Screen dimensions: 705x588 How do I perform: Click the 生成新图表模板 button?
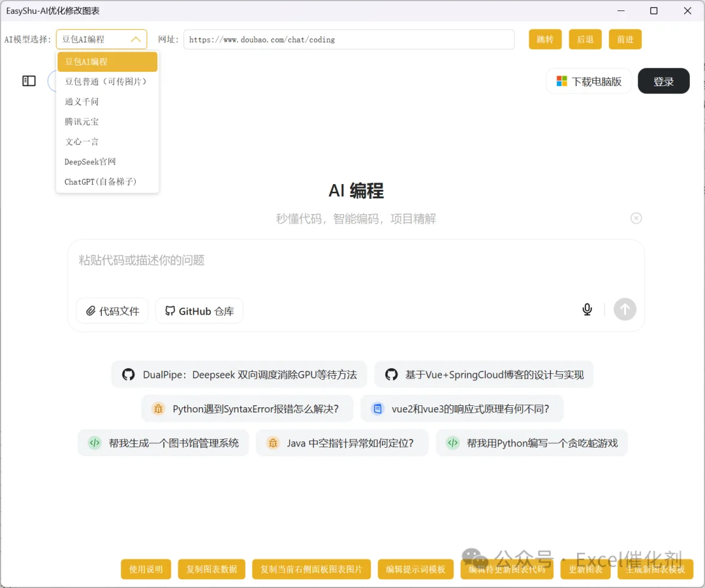click(655, 569)
